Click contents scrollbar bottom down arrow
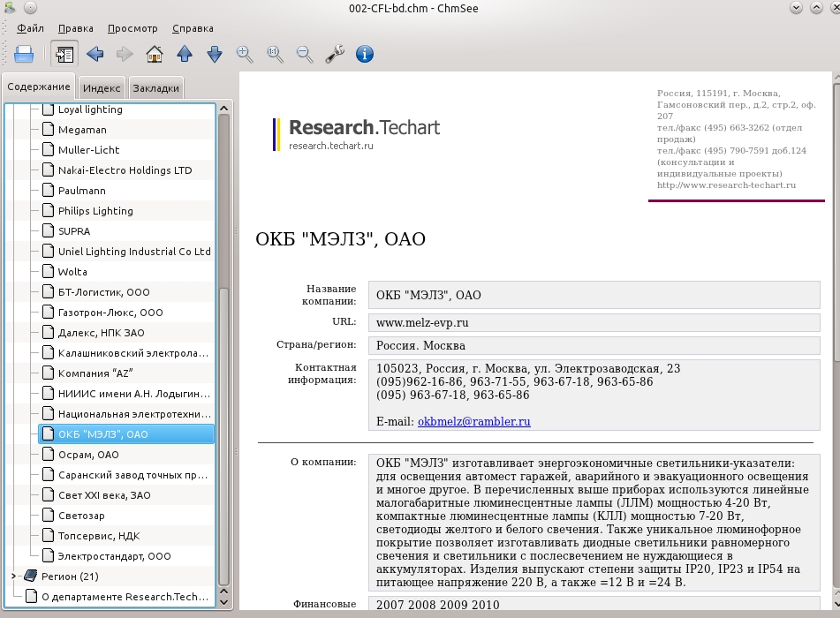The width and height of the screenshot is (840, 618). (224, 602)
